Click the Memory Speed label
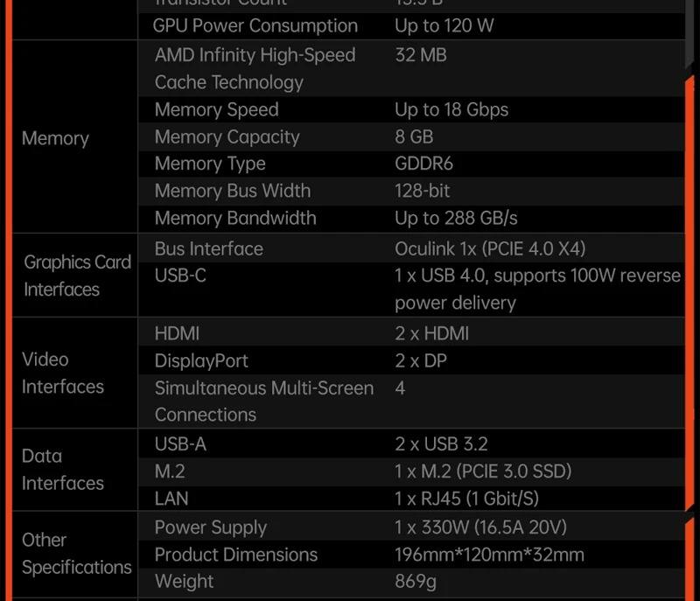This screenshot has width=700, height=601. point(216,109)
